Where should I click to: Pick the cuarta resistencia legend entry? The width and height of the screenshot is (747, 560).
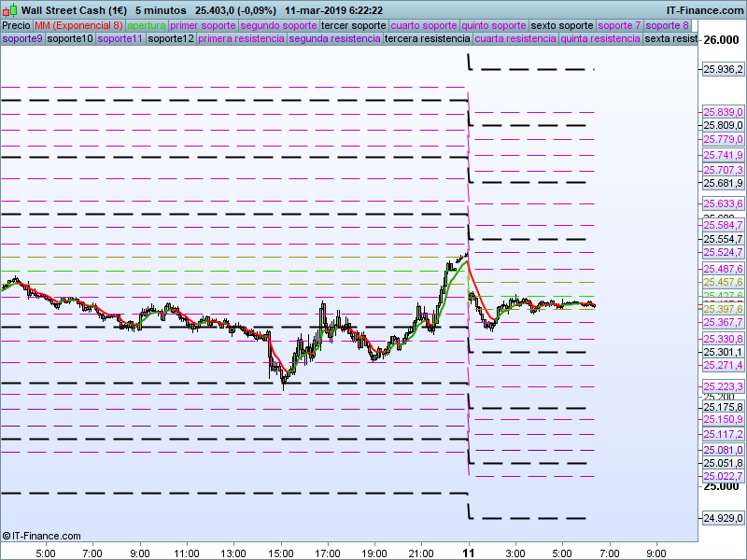point(515,38)
